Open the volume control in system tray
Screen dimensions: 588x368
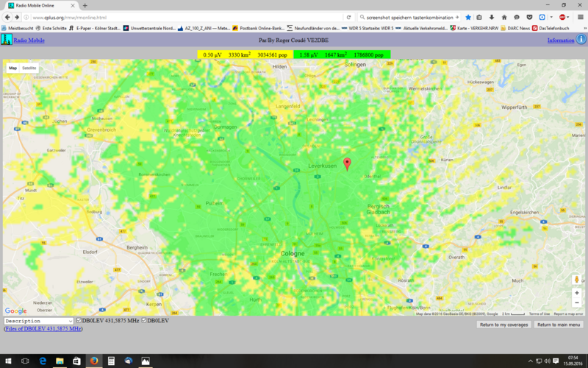[547, 361]
